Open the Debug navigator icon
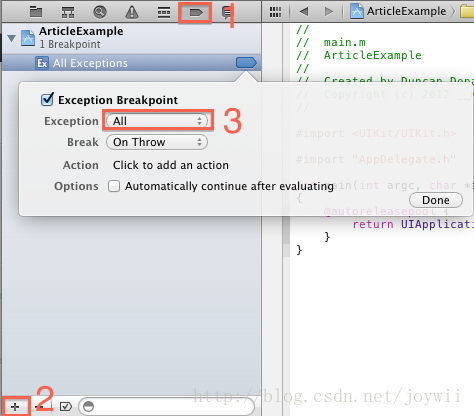Image resolution: width=474 pixels, height=416 pixels. pyautogui.click(x=164, y=13)
